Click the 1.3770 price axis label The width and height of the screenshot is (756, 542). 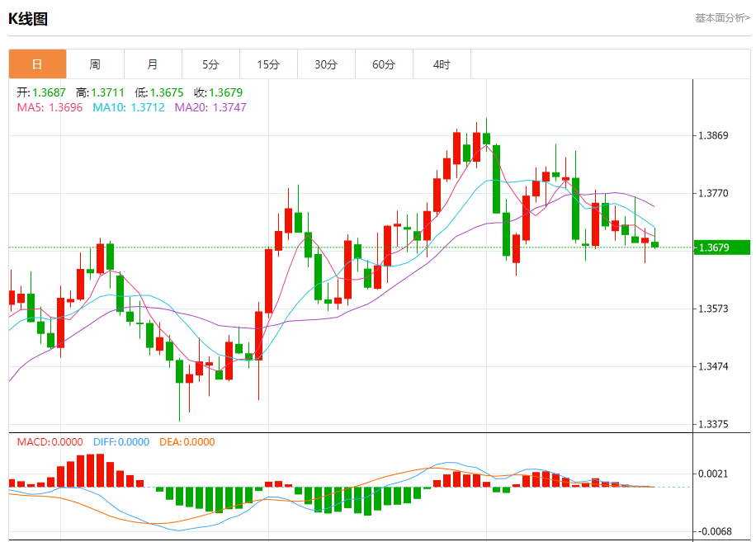[x=714, y=193]
